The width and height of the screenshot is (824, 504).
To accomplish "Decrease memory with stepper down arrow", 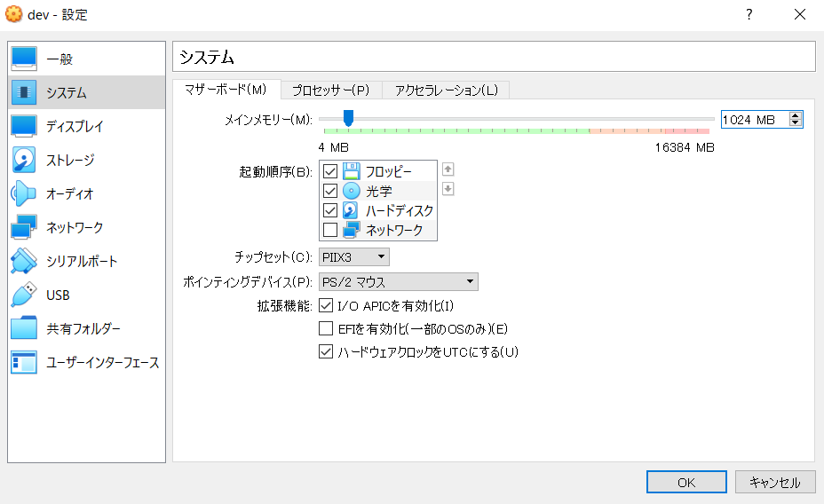I will [x=795, y=122].
